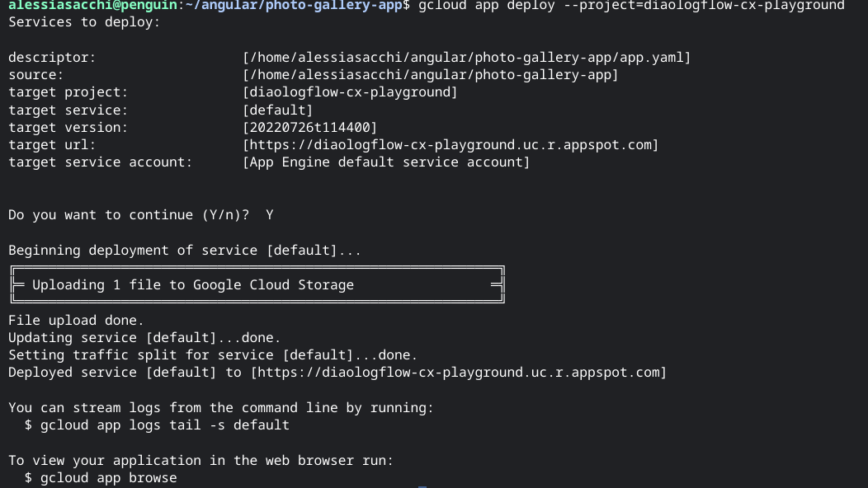Viewport: 868px width, 488px height.
Task: Click the Deployed service appspot URL
Action: (x=459, y=373)
